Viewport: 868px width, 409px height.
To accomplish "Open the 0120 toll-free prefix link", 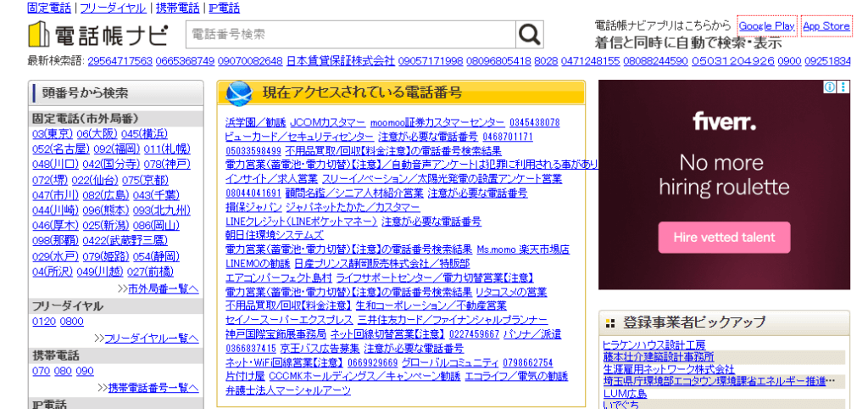I will pos(44,322).
